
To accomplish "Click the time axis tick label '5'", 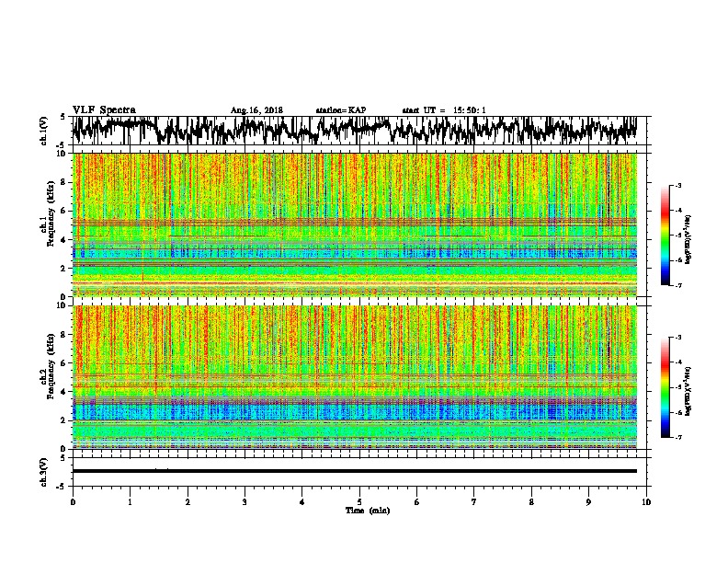I will tap(359, 502).
